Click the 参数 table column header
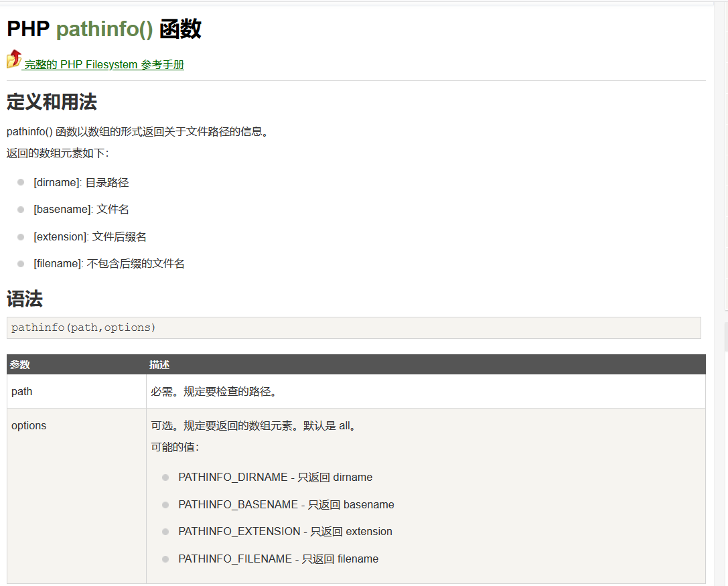This screenshot has width=728, height=586. 20,365
